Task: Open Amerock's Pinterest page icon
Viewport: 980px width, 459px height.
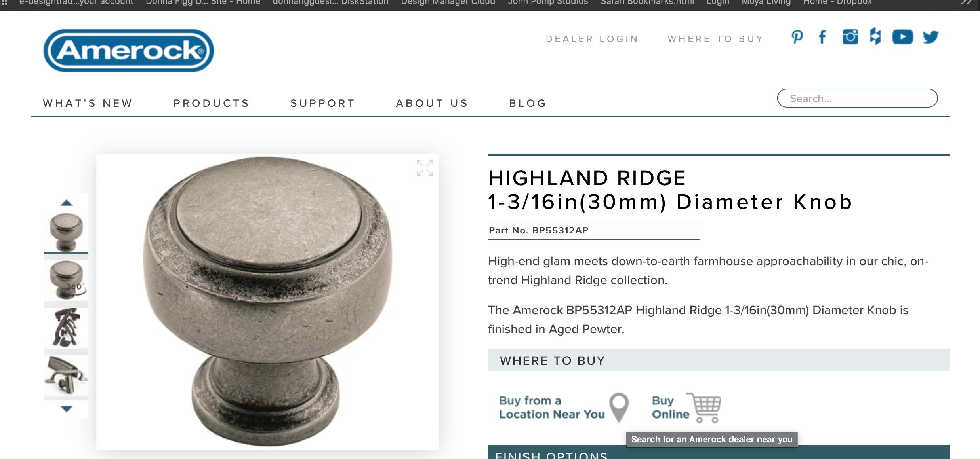Action: pyautogui.click(x=797, y=37)
